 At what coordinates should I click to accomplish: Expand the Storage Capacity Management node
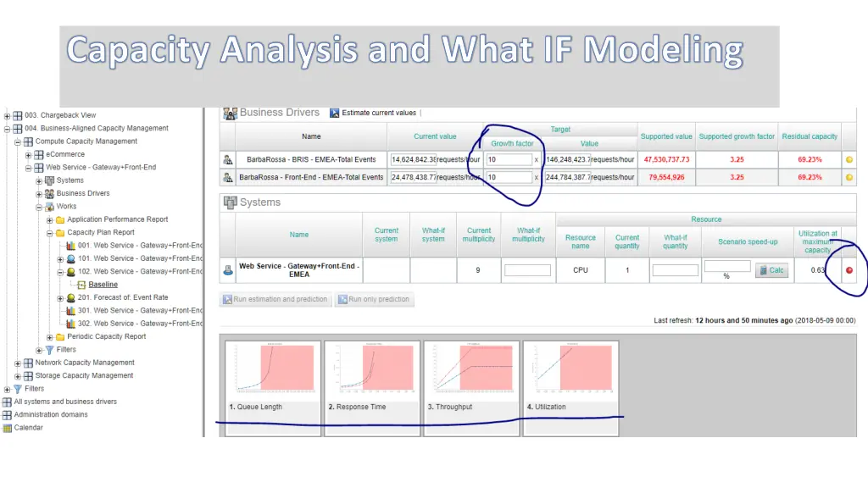click(18, 376)
